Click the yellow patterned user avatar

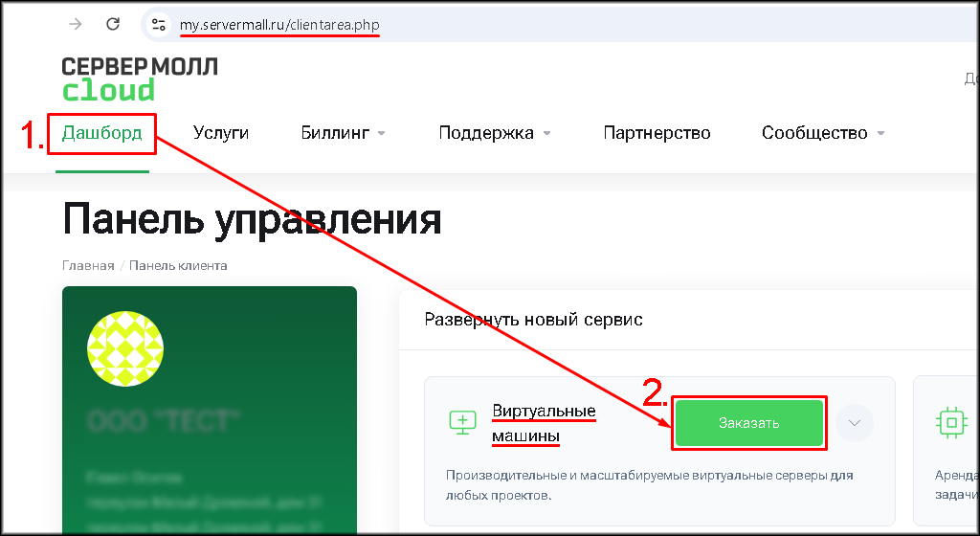pyautogui.click(x=125, y=348)
